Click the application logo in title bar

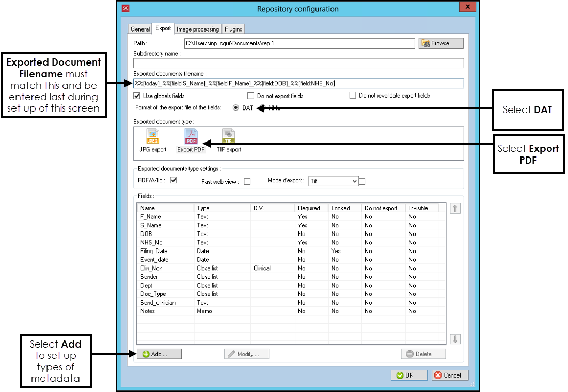point(125,8)
